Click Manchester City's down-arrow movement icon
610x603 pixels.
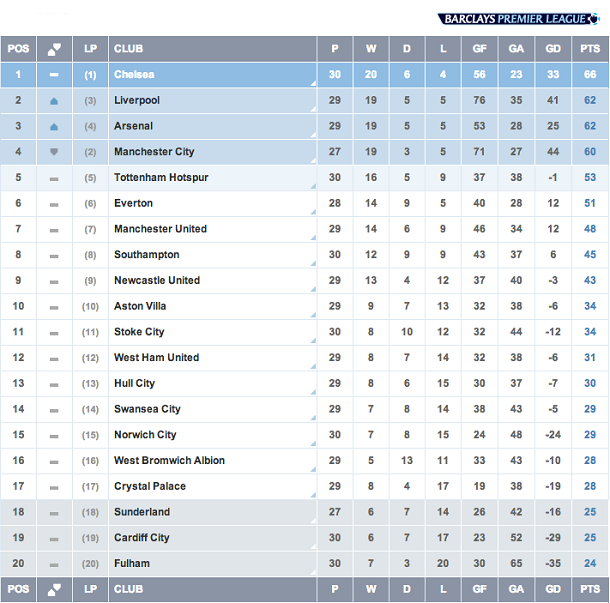[54, 152]
